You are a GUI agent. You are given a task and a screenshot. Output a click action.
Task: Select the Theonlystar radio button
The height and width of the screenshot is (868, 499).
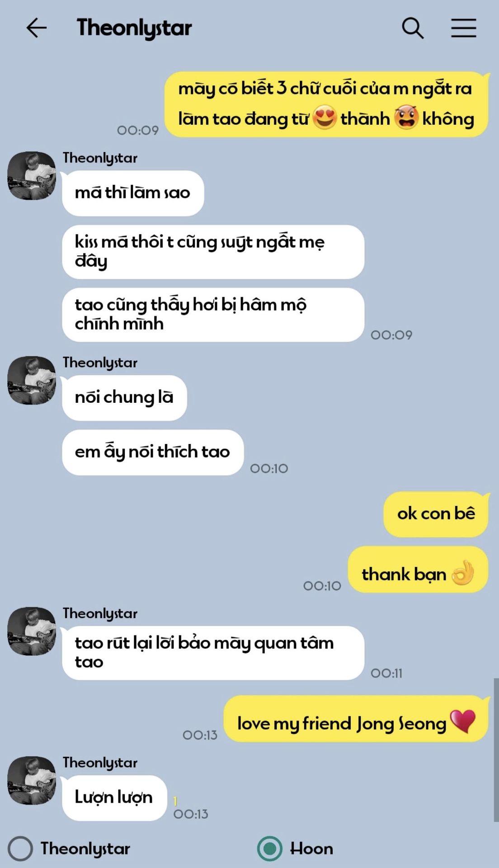20,849
